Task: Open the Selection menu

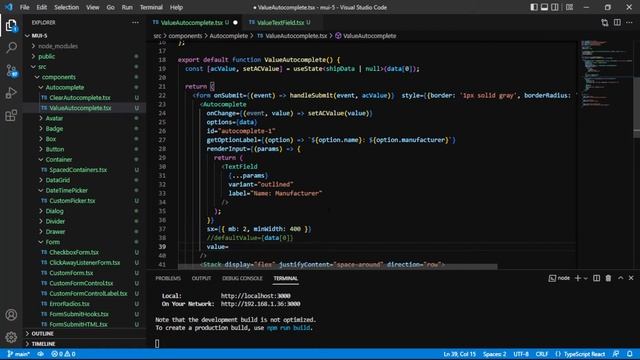Action: 66,7
